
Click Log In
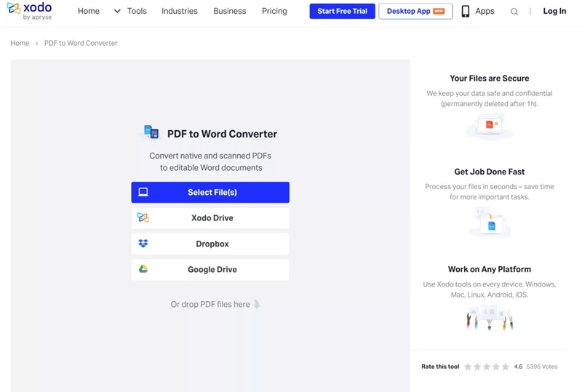point(554,11)
